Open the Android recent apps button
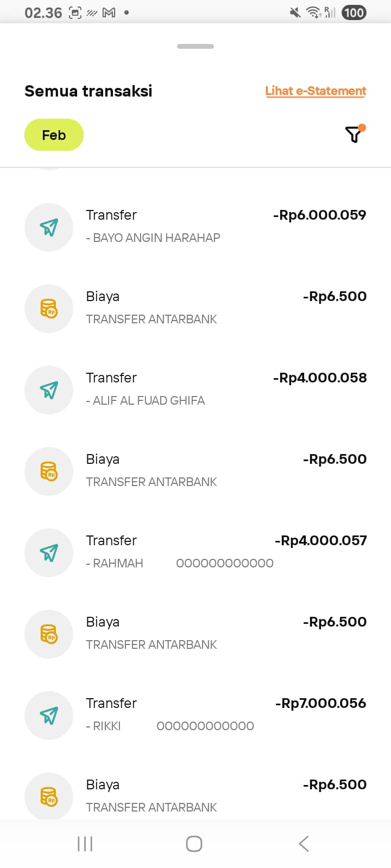Screen dimensions: 391x868 [x=85, y=844]
